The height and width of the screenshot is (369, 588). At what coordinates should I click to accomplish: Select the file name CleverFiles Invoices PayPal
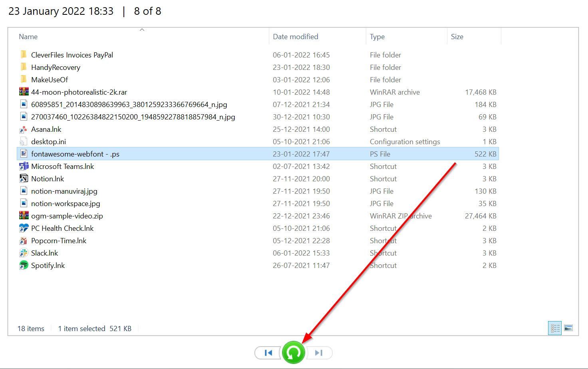point(72,55)
